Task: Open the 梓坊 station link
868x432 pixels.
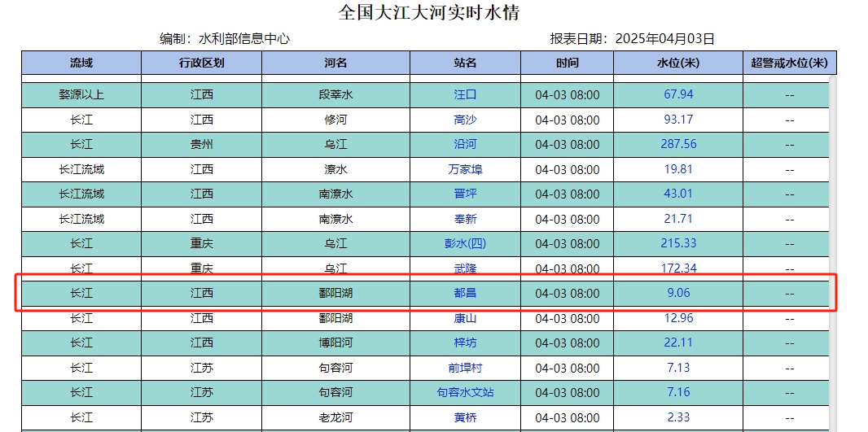Action: [465, 343]
